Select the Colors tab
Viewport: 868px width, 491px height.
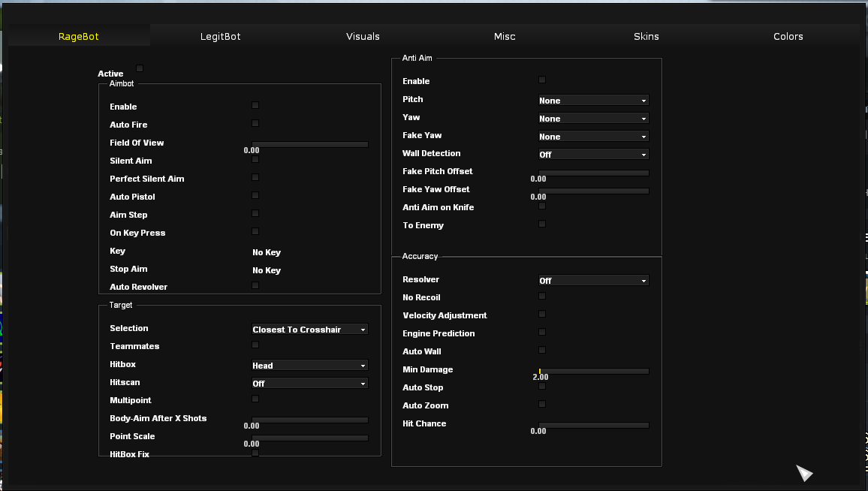(x=788, y=36)
